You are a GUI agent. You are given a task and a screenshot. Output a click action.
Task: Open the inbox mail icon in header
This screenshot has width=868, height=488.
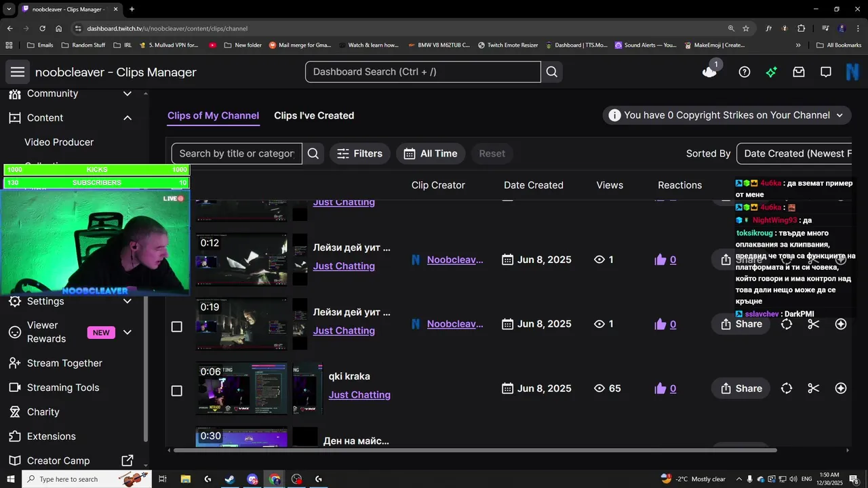point(799,72)
